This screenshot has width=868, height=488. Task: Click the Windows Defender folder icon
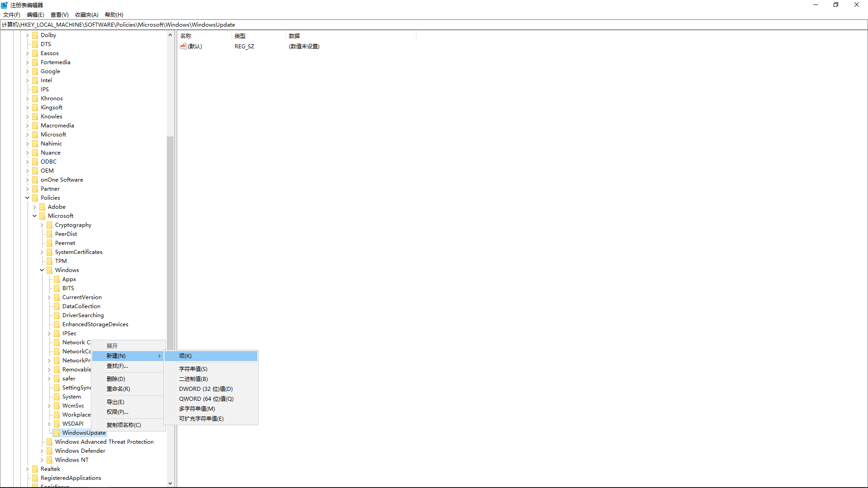[x=50, y=450]
